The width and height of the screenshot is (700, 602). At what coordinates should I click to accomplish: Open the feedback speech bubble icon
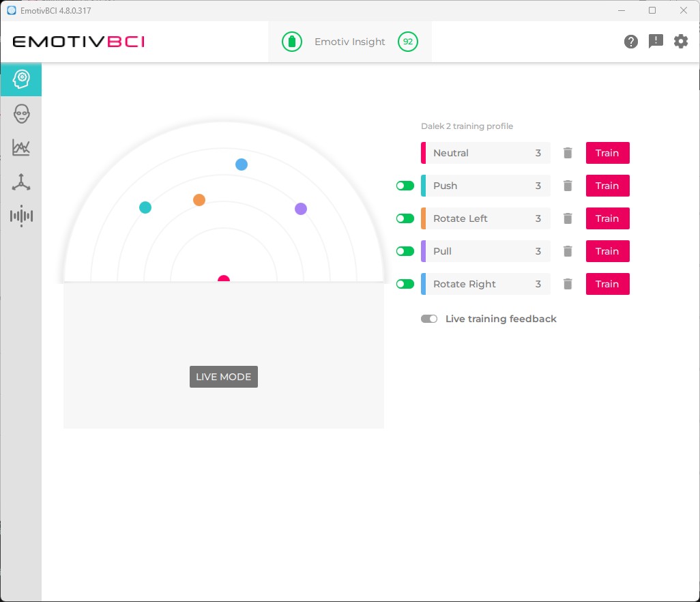(x=656, y=42)
